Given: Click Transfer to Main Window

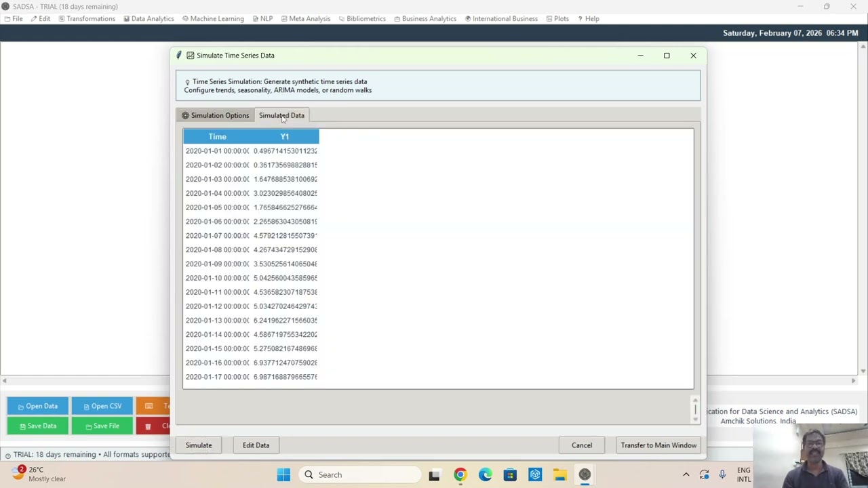Looking at the screenshot, I should [x=658, y=445].
